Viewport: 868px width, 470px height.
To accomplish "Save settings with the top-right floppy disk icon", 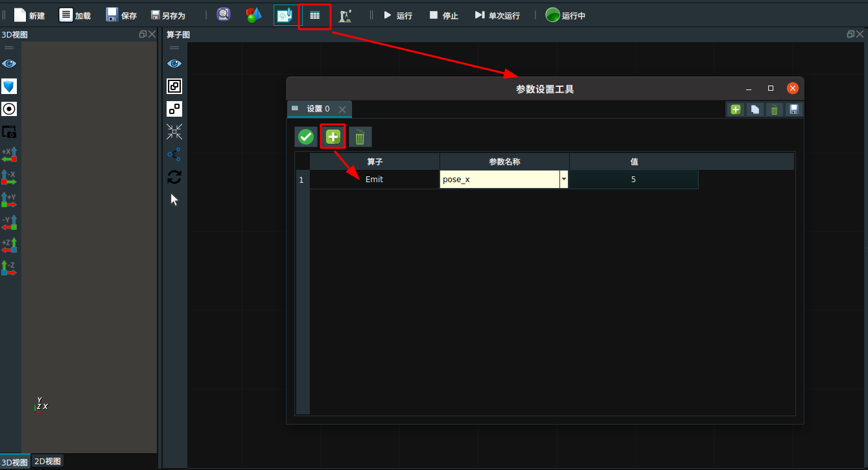I will [x=793, y=110].
